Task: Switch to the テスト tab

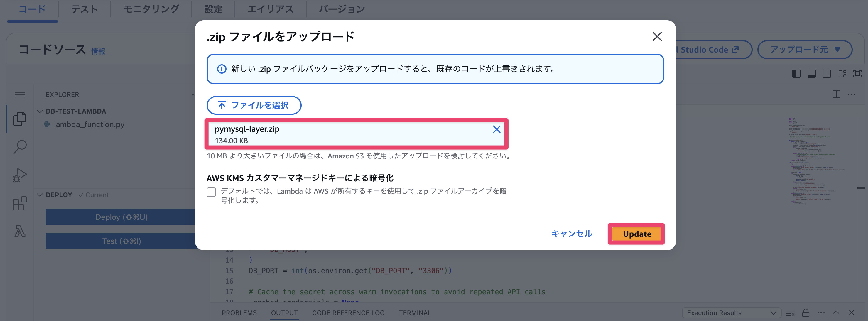Action: 84,9
